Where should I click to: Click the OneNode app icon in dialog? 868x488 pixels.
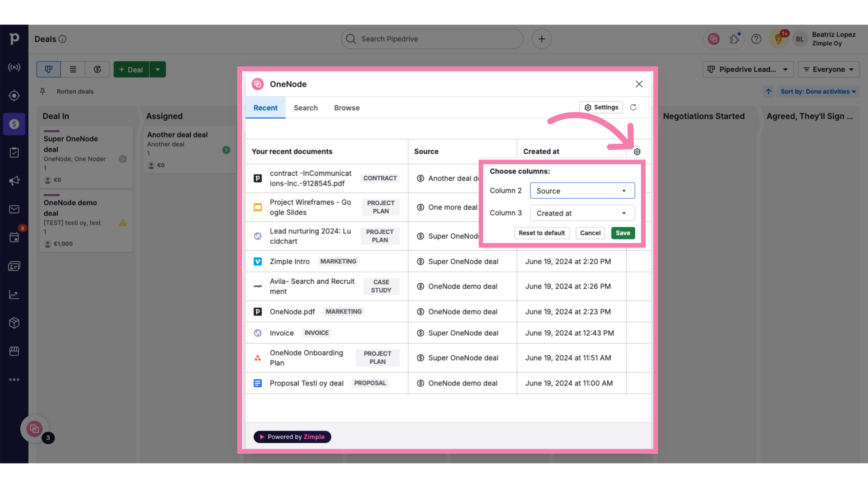point(258,84)
